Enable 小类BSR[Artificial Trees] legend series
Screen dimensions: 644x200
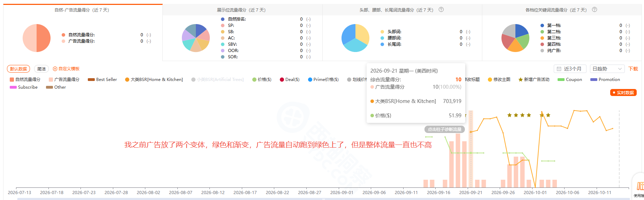pos(217,80)
